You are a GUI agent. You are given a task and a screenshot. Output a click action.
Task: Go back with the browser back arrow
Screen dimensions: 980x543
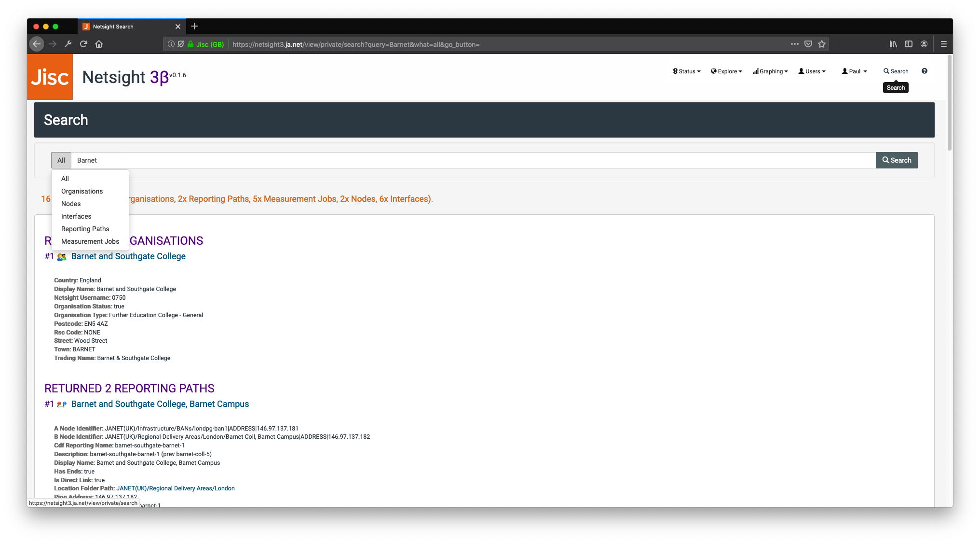click(x=37, y=44)
